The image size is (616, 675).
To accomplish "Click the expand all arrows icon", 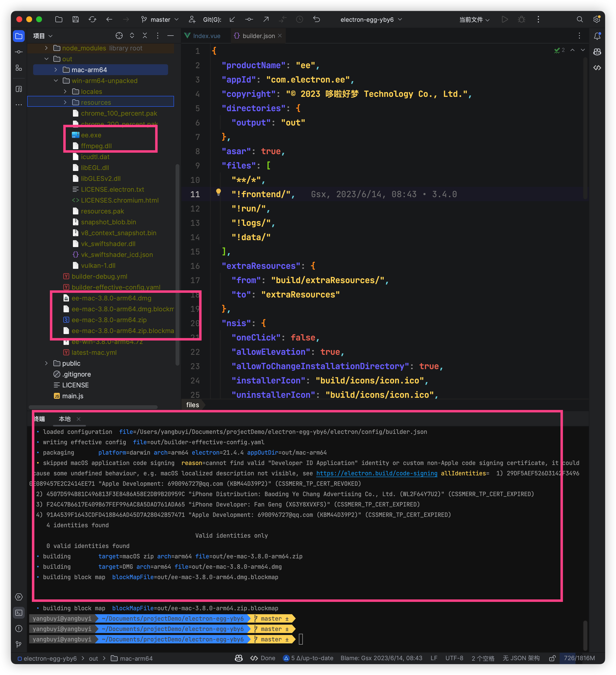I will pos(132,36).
